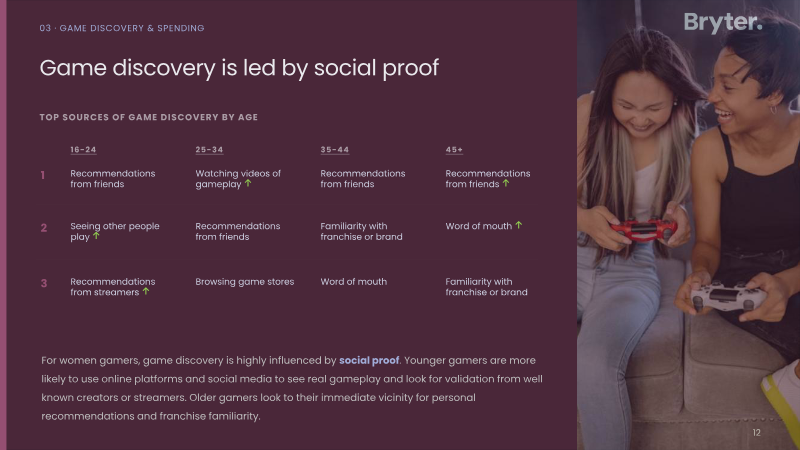
Task: Click the green arrow next to 'Word of mouth'
Action: click(518, 224)
